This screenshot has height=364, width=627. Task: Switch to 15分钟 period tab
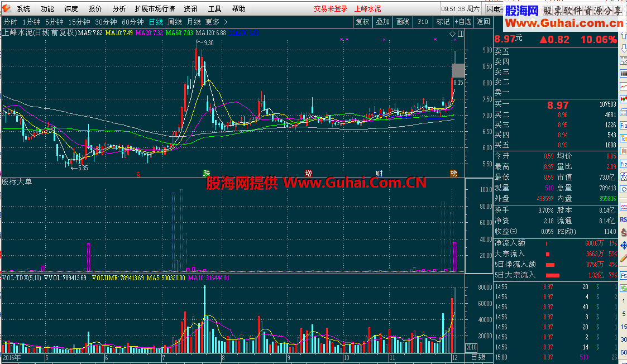(x=79, y=22)
